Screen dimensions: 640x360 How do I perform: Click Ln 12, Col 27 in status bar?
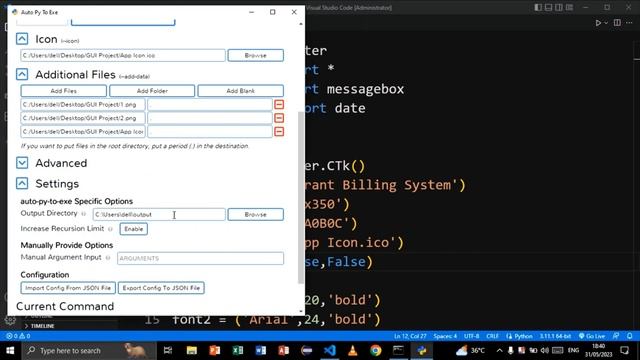pyautogui.click(x=410, y=336)
